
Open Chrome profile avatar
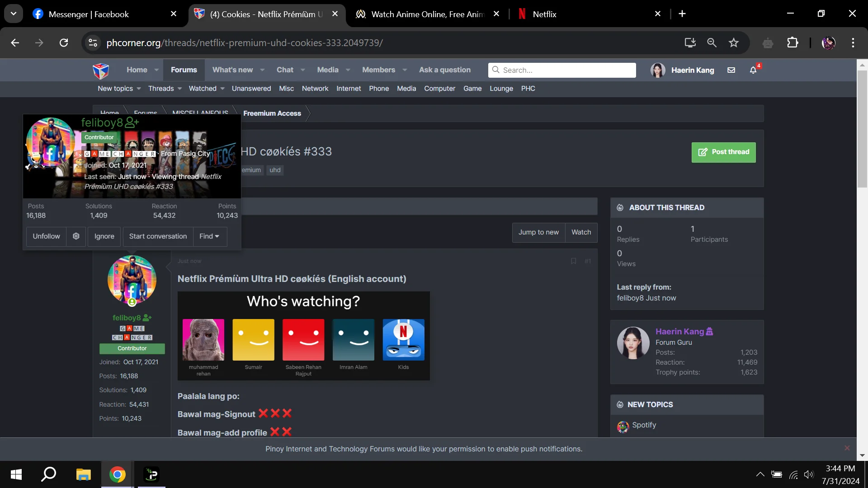[x=828, y=43]
